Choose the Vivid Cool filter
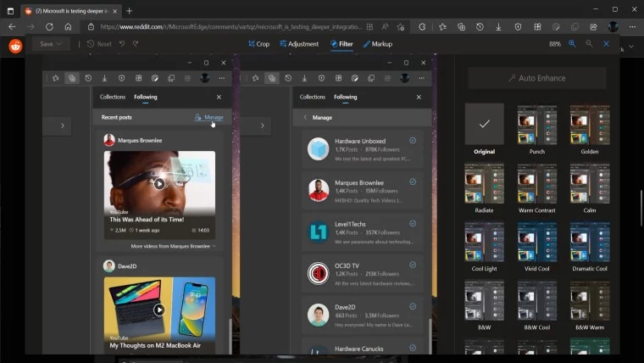Image resolution: width=644 pixels, height=363 pixels. 536,242
